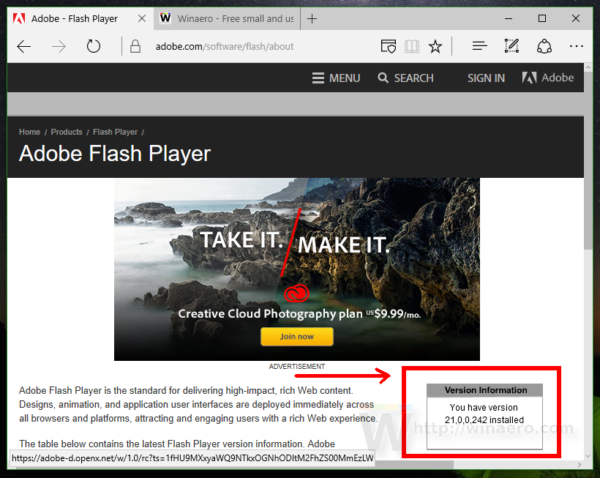Click the scroll up arrow on scrollbar

coord(588,68)
